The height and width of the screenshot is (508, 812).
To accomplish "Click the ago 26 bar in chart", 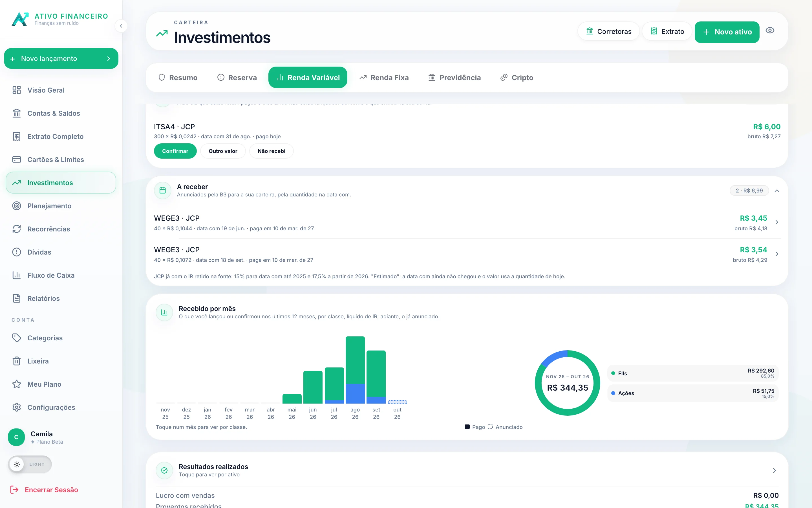I will (x=355, y=370).
